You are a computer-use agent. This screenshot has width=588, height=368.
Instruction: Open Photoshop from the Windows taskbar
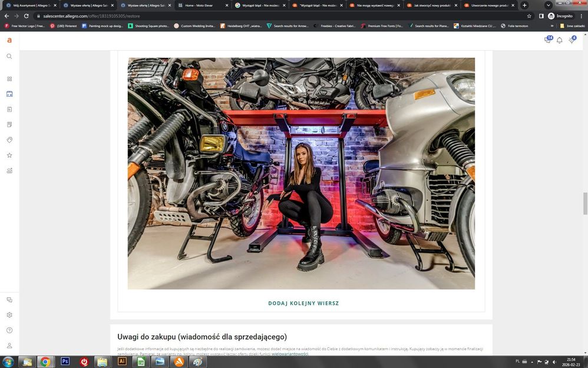coord(65,362)
